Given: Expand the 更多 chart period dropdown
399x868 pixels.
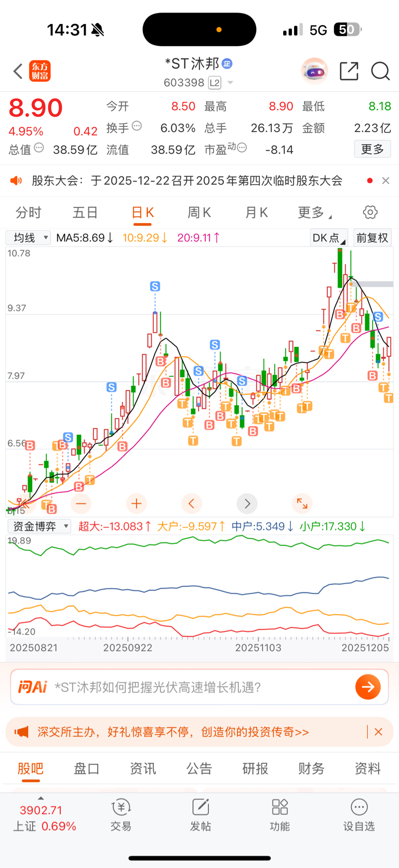Looking at the screenshot, I should [315, 213].
